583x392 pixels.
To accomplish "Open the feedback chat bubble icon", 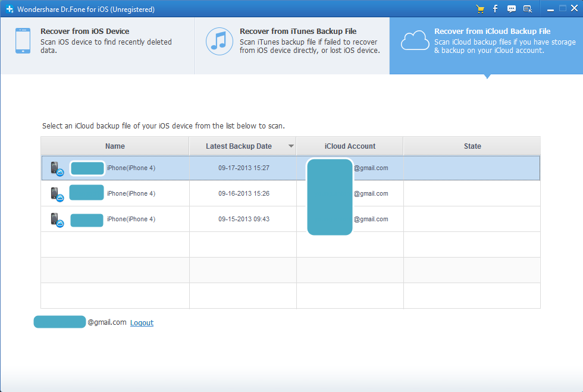I will pos(512,10).
